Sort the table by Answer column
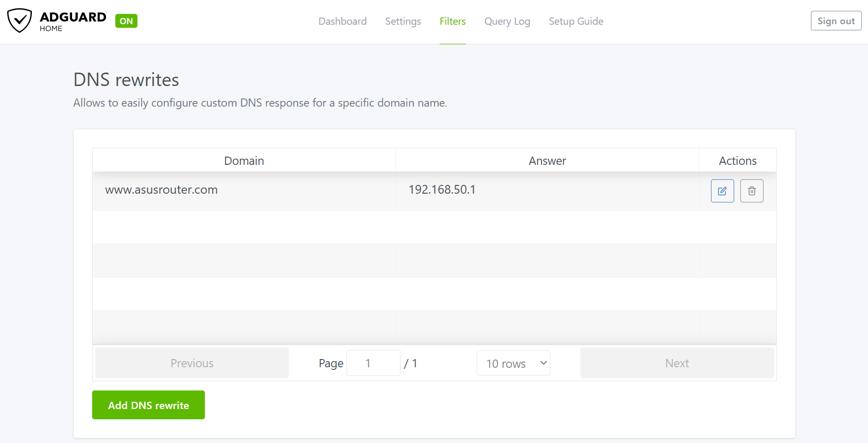868x443 pixels. coord(547,161)
